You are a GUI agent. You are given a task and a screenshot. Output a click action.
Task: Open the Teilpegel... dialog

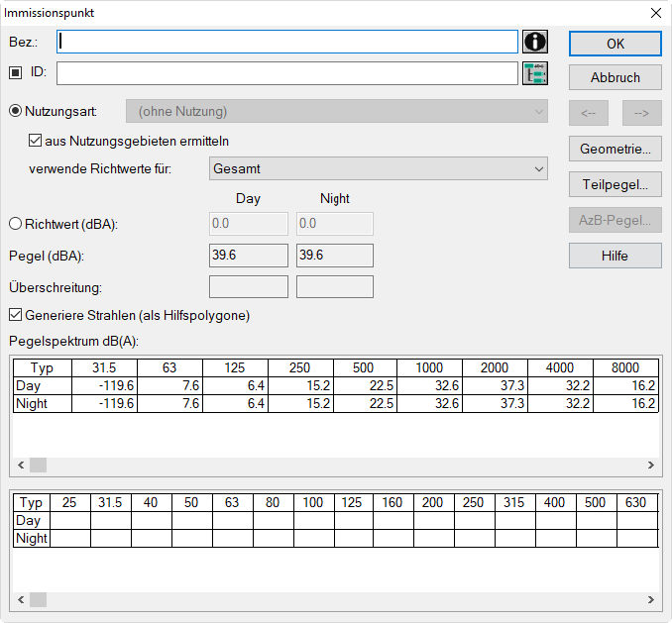click(x=615, y=184)
